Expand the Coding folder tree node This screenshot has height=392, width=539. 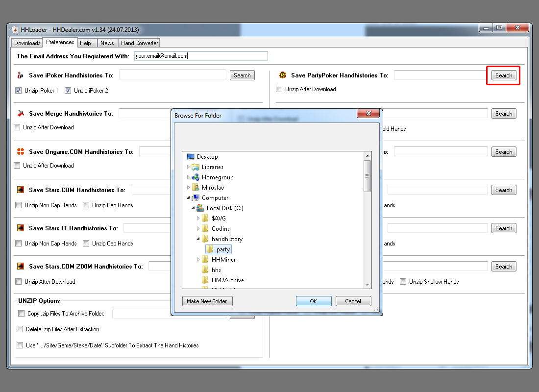click(x=198, y=229)
